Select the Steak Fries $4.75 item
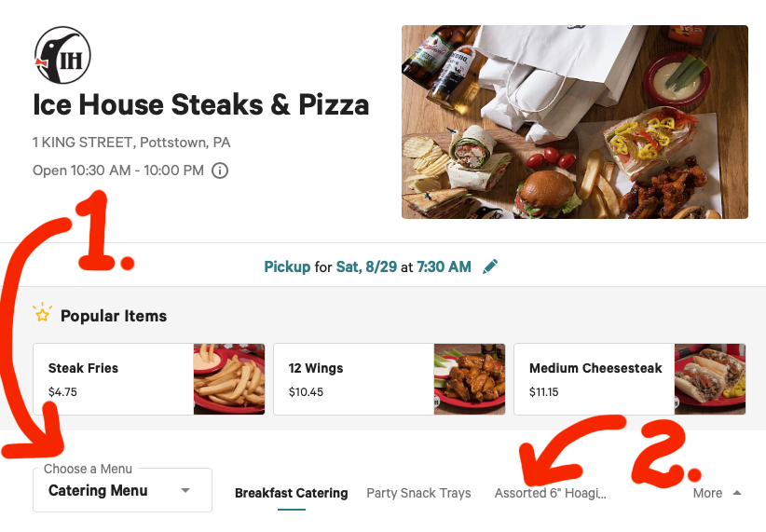Image resolution: width=766 pixels, height=532 pixels. [x=114, y=379]
